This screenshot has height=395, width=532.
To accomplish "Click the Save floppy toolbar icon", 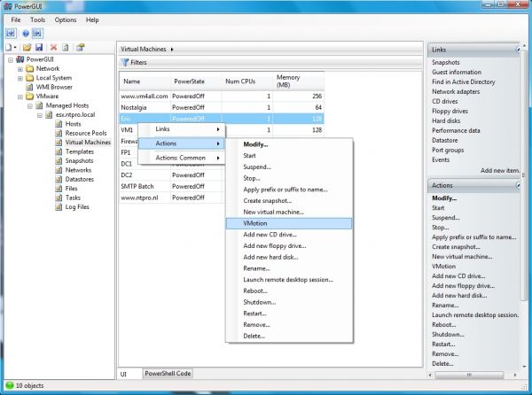I will pos(39,48).
